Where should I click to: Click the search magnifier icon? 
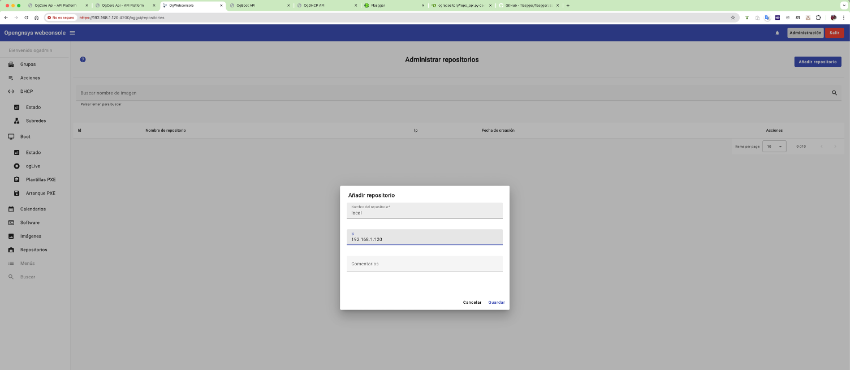(834, 93)
